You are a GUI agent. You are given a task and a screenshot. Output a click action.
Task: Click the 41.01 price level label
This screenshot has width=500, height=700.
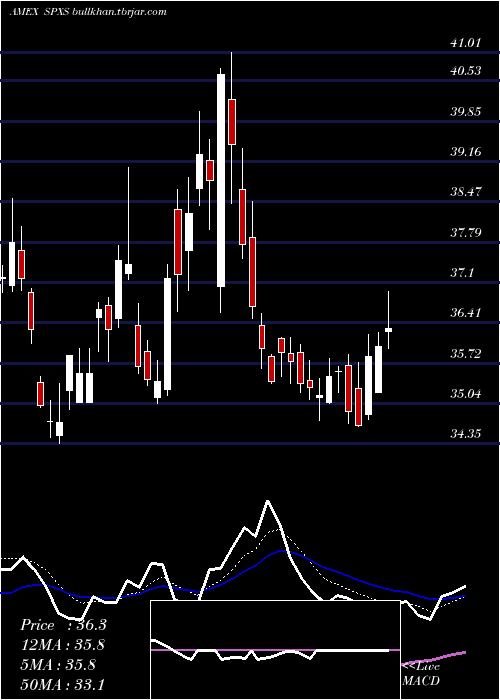click(466, 43)
